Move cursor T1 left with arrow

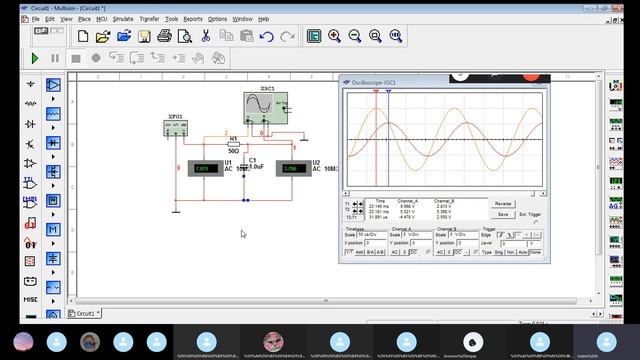pos(355,204)
